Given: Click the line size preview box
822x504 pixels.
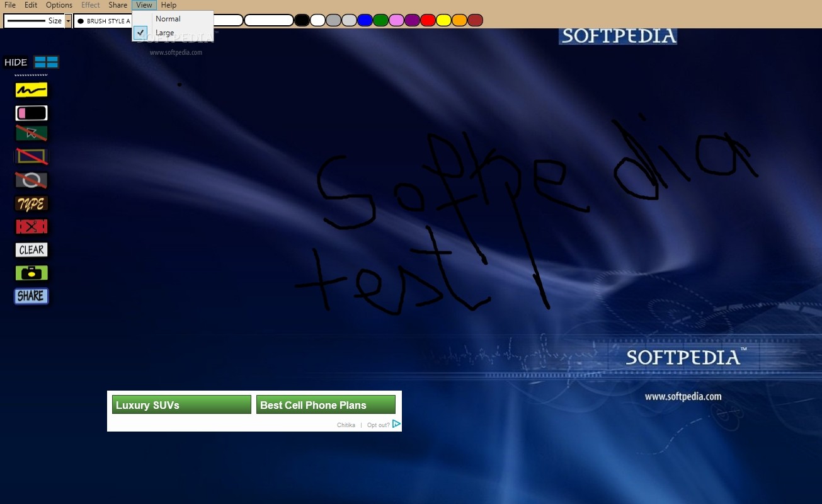Looking at the screenshot, I should click(34, 21).
